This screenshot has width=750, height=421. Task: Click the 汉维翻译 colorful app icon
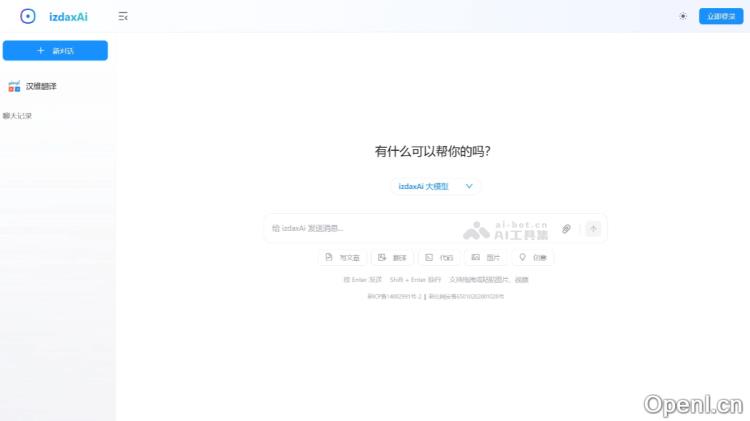(x=14, y=87)
